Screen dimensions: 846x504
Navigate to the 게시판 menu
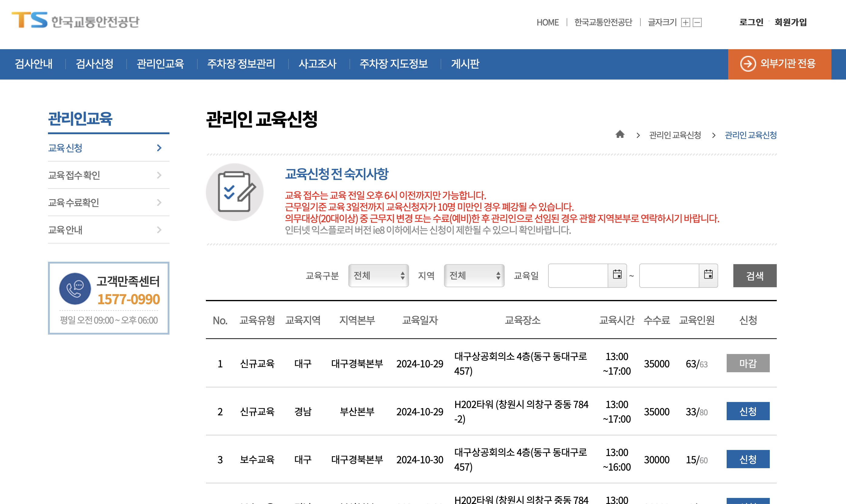point(466,64)
